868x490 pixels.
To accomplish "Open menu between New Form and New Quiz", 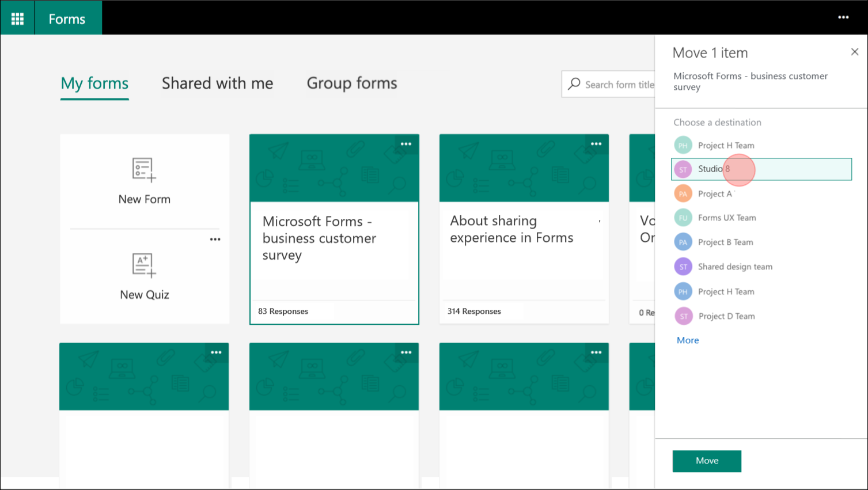I will (215, 238).
